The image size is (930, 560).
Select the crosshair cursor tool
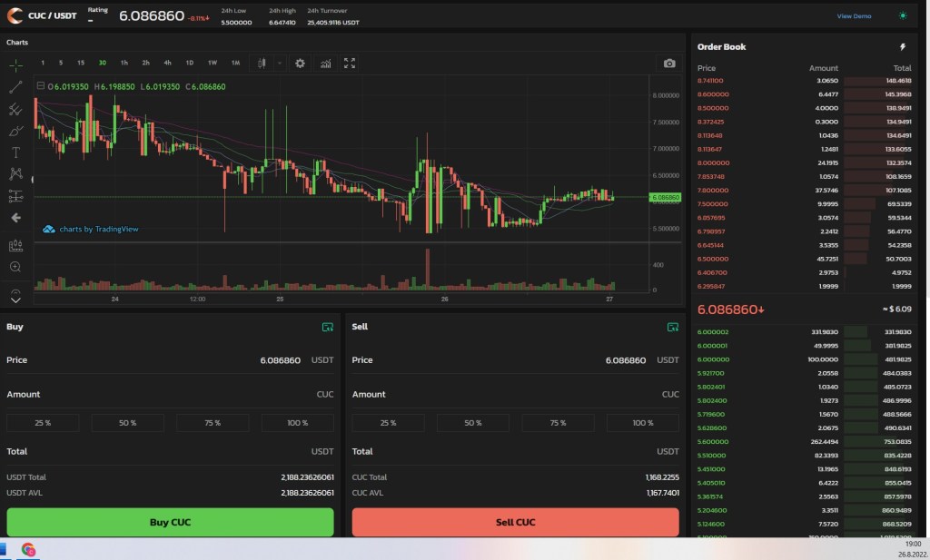pos(15,65)
